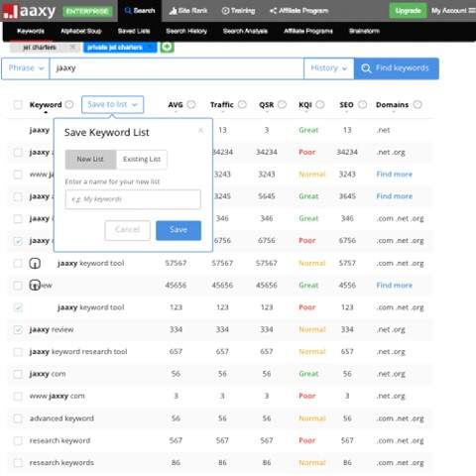Add a new search tab with green plus
Image resolution: width=476 pixels, height=476 pixels.
pos(168,47)
